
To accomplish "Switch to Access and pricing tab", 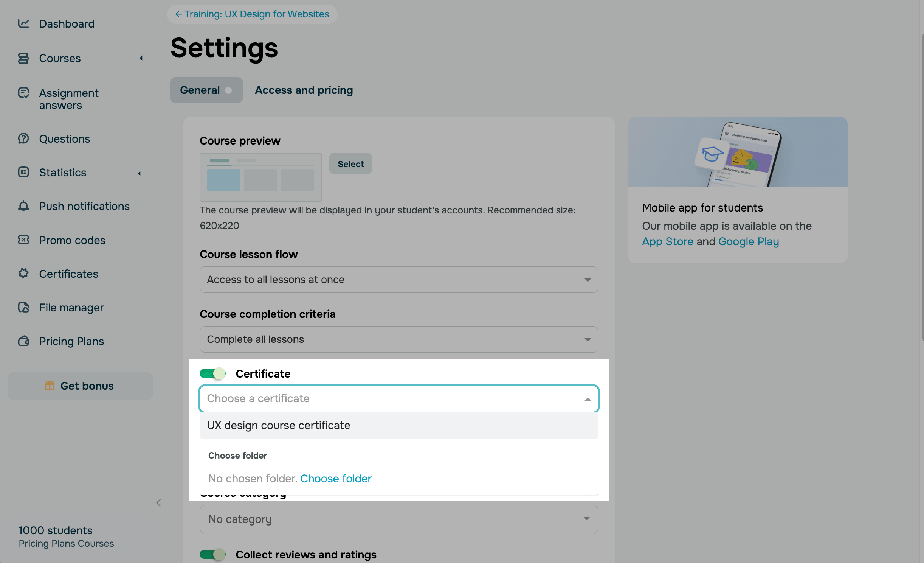I will click(304, 90).
